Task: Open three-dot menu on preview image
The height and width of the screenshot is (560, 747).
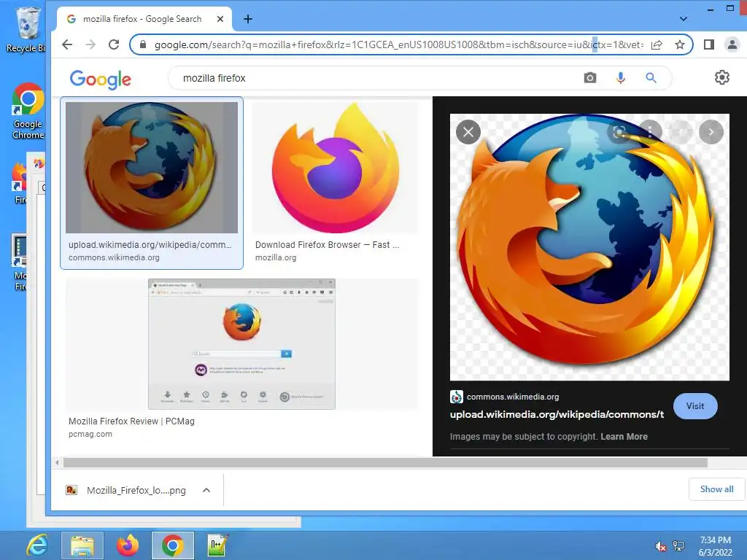Action: click(x=650, y=132)
